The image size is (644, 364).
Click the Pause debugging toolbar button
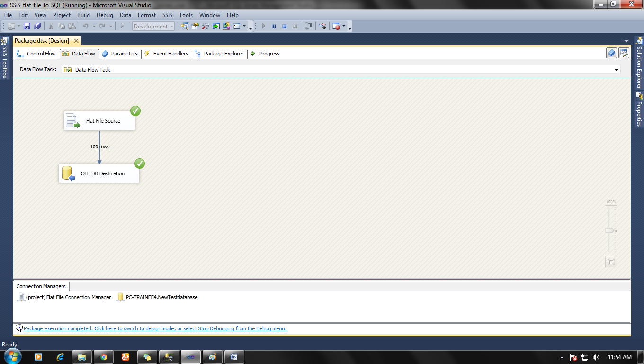click(274, 27)
